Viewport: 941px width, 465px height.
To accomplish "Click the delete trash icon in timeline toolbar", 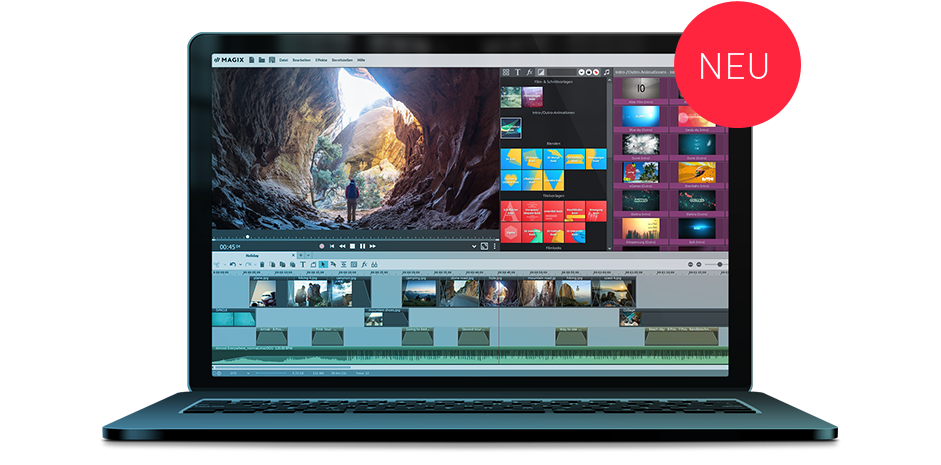I will coord(262,264).
